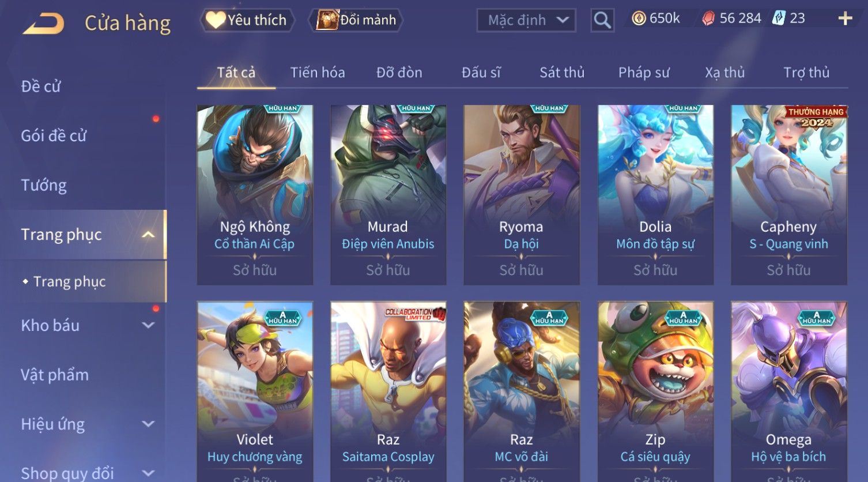This screenshot has width=868, height=482.
Task: Select Ngô Không Cổ thần Ai Cập skin
Action: click(x=255, y=195)
